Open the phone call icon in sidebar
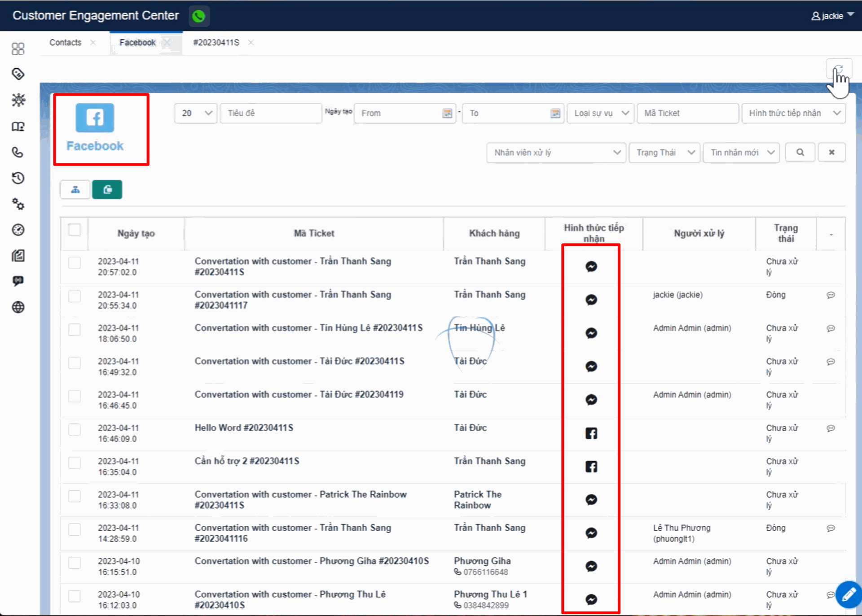The height and width of the screenshot is (616, 862). 18,153
